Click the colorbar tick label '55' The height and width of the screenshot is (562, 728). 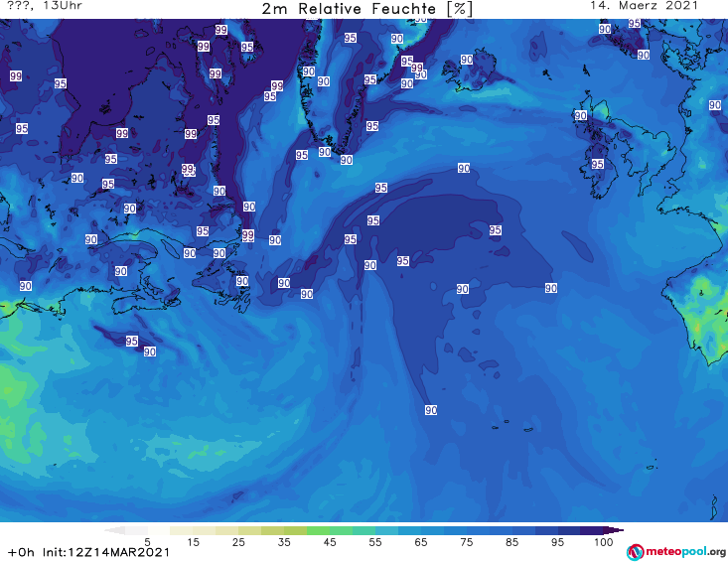point(375,542)
